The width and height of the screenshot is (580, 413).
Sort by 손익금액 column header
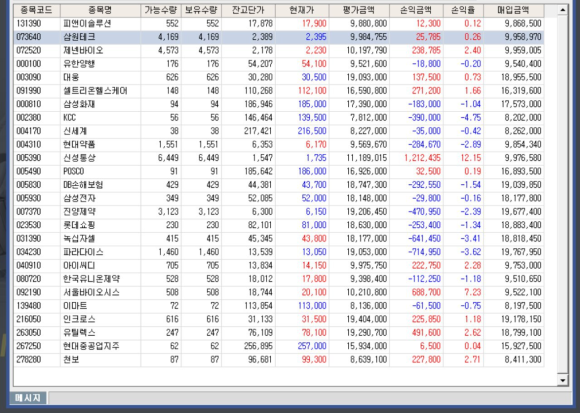pos(416,10)
